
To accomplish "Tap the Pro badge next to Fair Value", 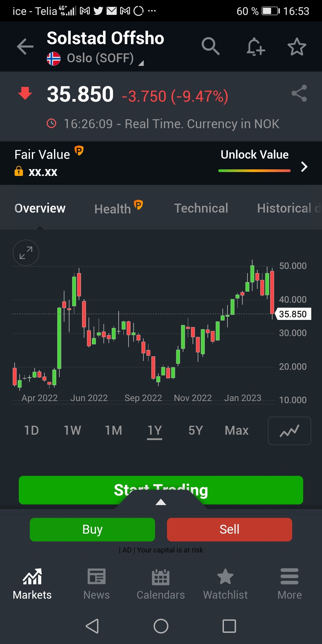I will coord(79,151).
